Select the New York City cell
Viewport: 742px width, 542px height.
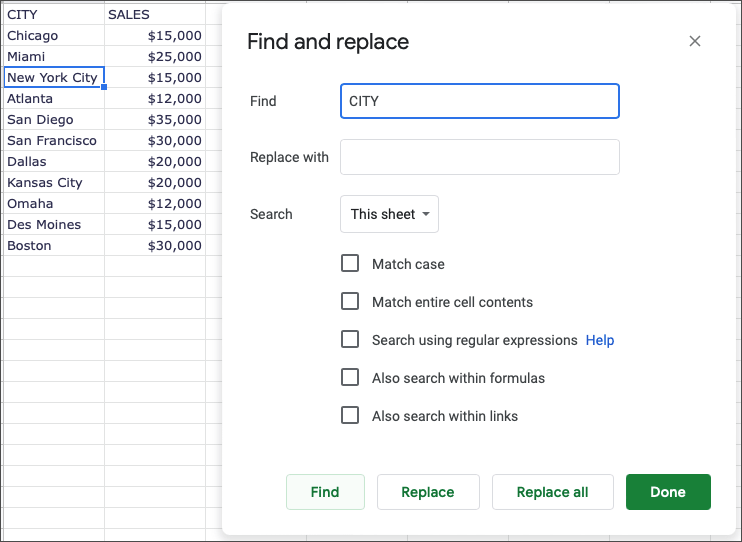click(54, 77)
